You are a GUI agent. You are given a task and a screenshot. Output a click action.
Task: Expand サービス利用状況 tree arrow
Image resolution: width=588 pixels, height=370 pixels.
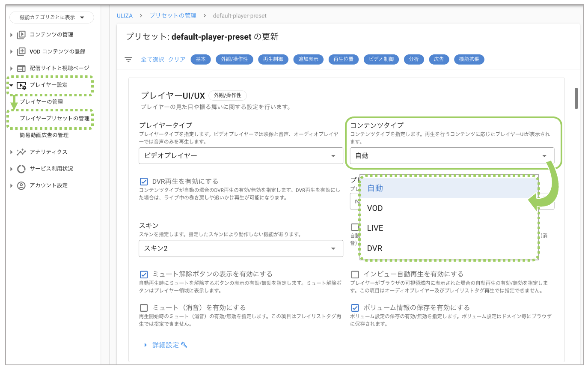pyautogui.click(x=12, y=169)
